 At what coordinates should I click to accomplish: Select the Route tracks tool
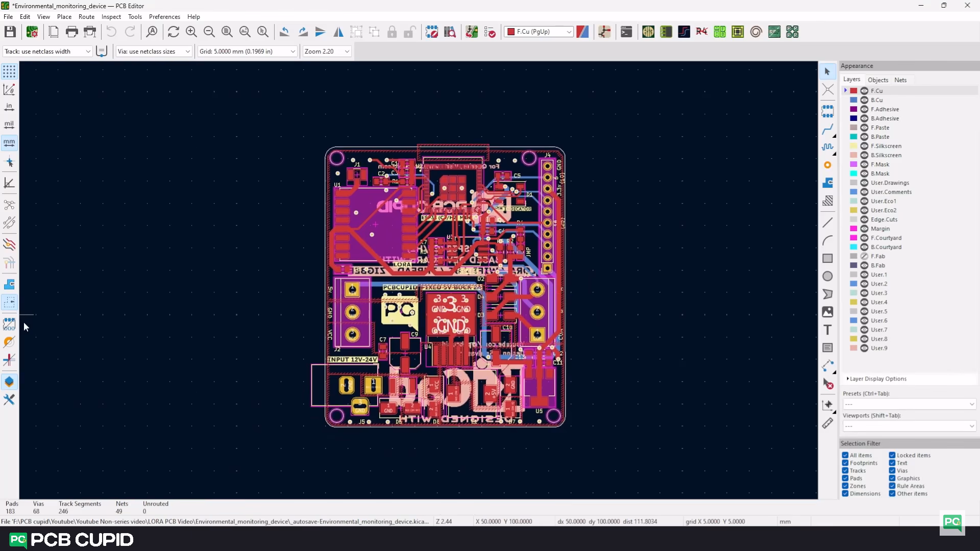827,129
